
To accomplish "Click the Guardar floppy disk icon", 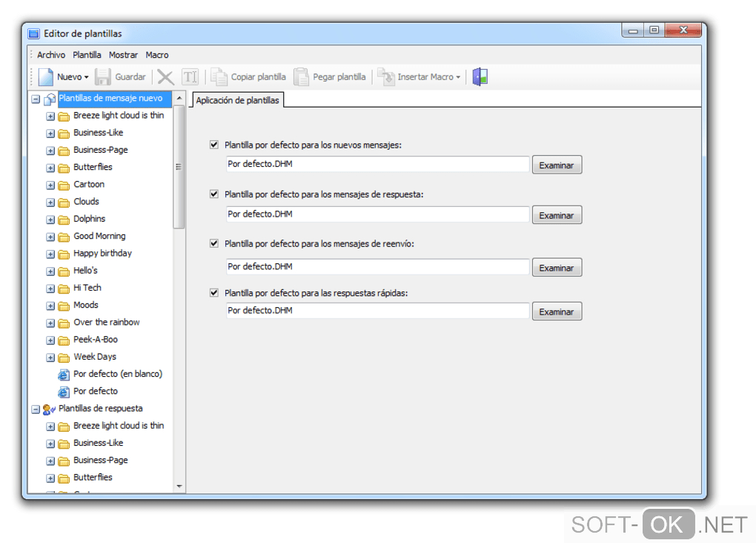I will pos(103,76).
